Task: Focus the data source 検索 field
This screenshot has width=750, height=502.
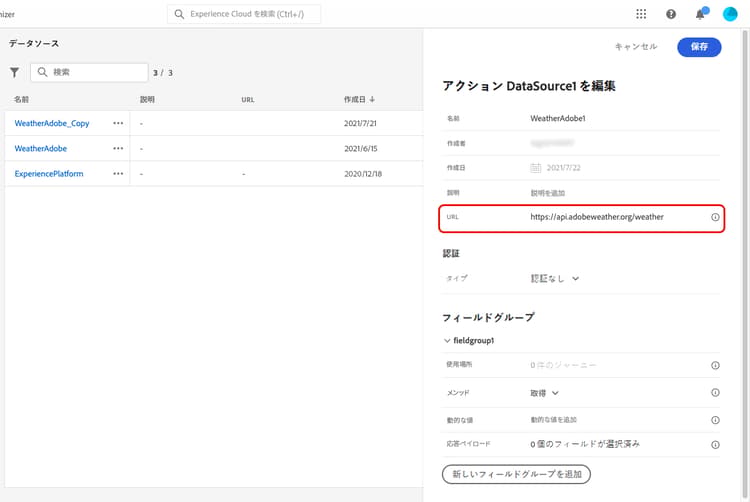Action: pos(89,72)
